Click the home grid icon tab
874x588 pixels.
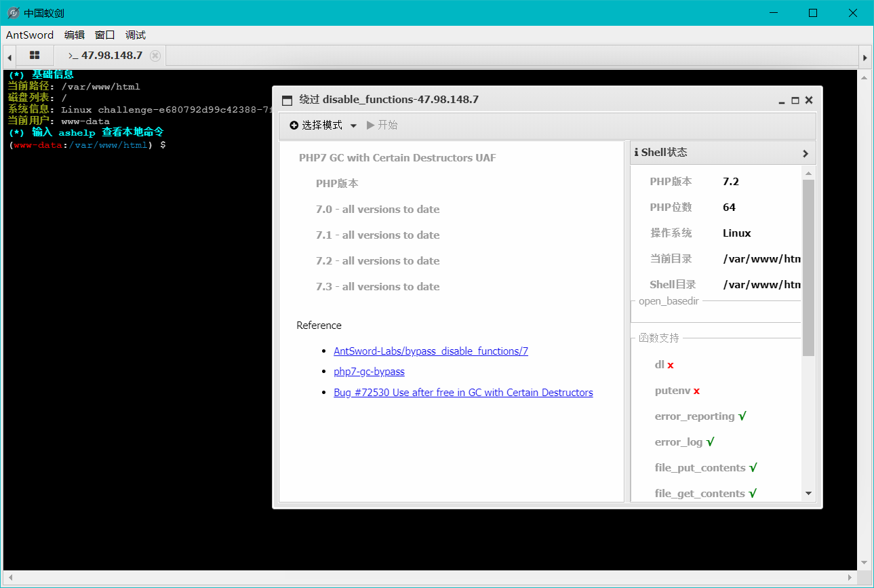point(35,56)
